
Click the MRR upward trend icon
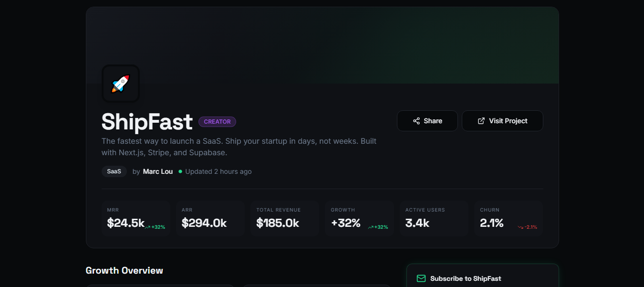click(148, 227)
